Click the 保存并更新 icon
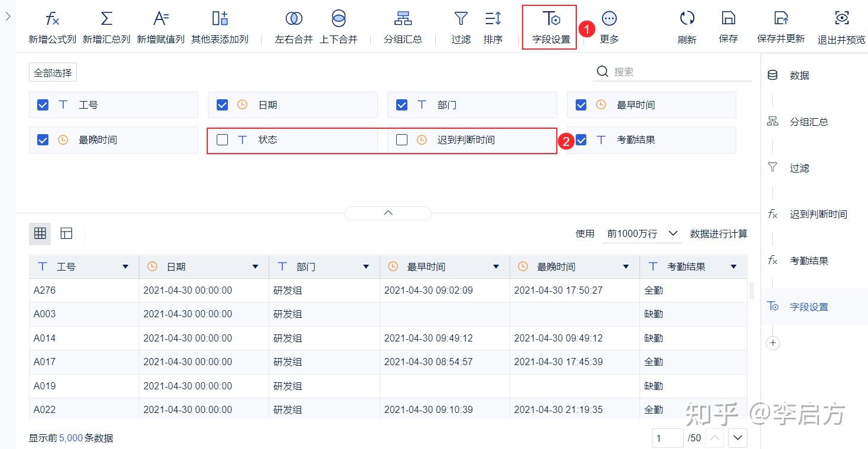Viewport: 868px width, 449px height. click(781, 19)
